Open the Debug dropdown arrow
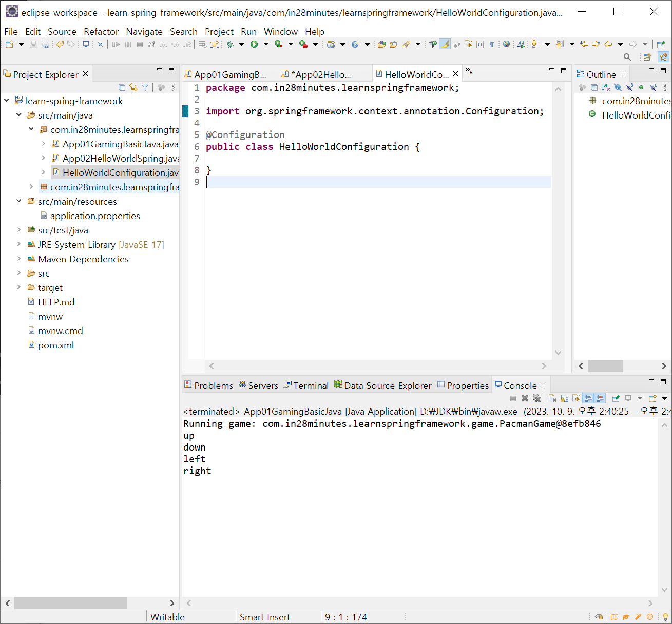Screen dimensions: 672x624 [241, 44]
